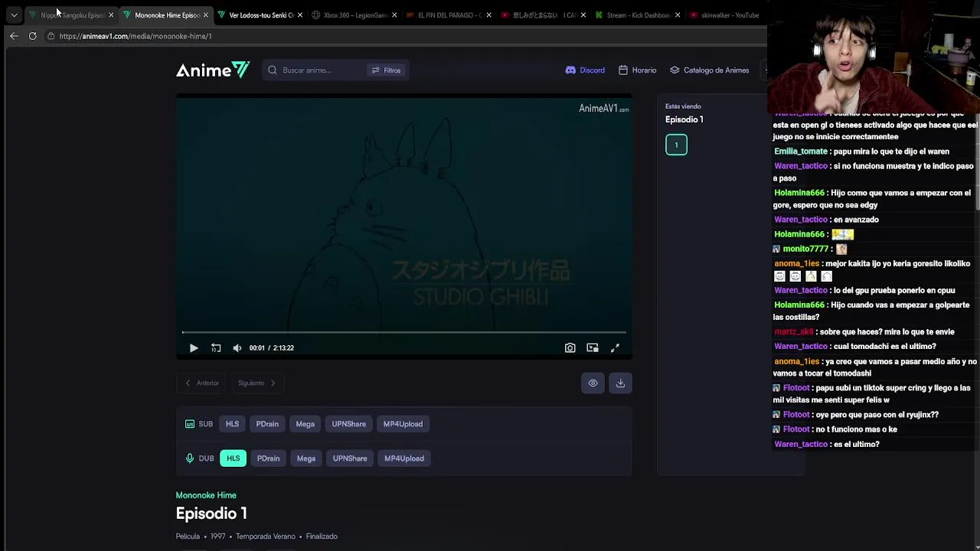Close the Ver Lodoss-tou Senki tab
The image size is (980, 551).
pos(300,15)
